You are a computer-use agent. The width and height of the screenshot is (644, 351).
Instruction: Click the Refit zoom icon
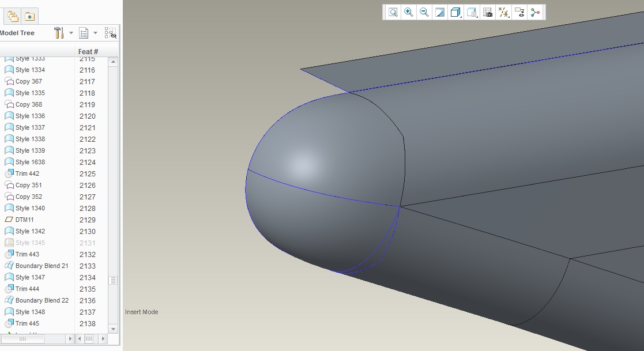point(393,12)
